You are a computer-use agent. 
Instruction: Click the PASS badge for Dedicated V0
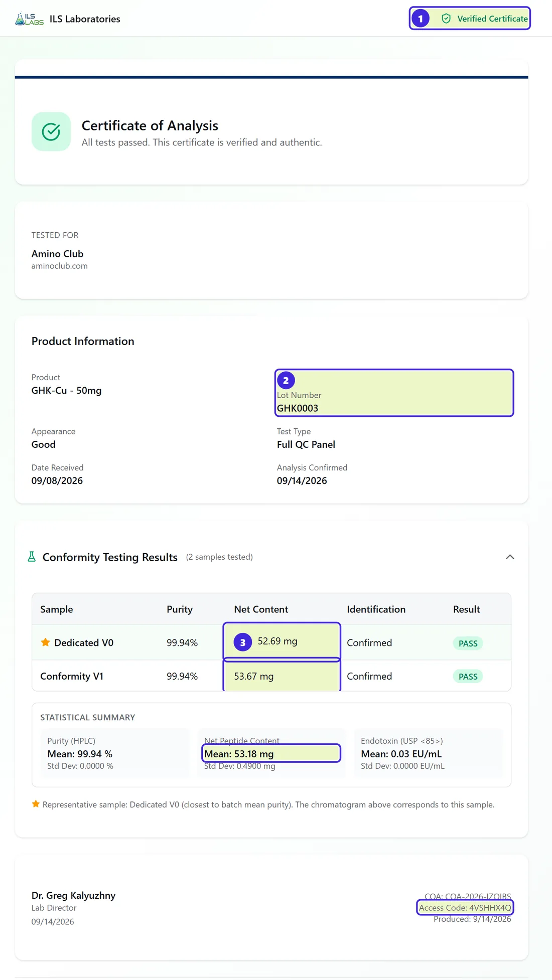[468, 643]
